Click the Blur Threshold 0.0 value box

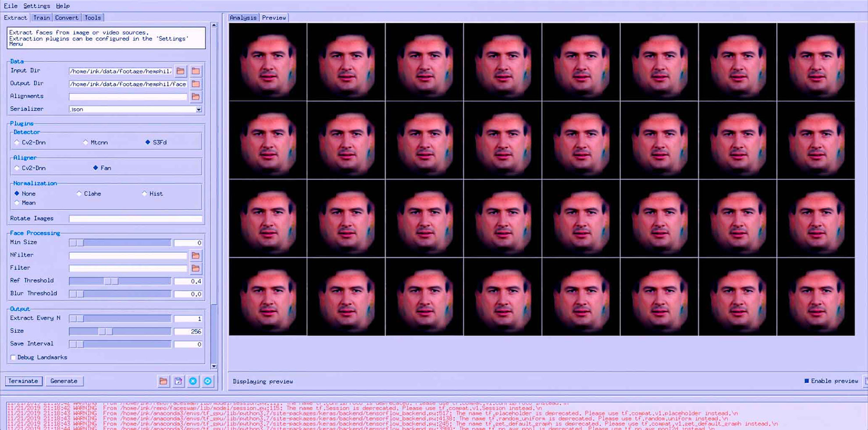[x=188, y=294]
